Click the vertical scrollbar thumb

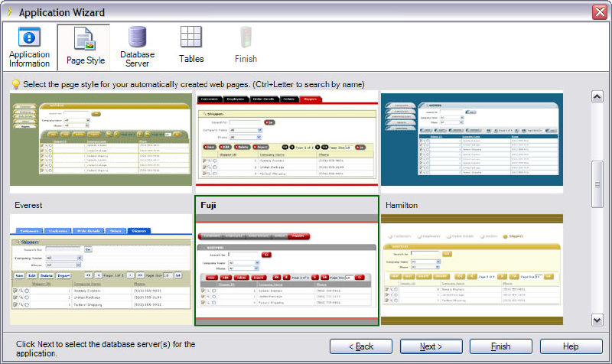(597, 184)
